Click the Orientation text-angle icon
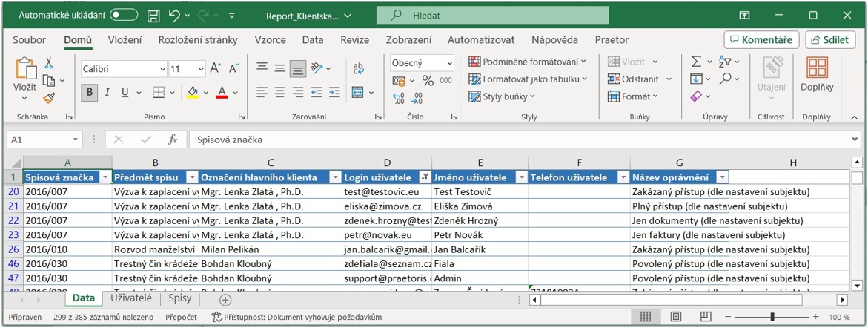 click(317, 69)
